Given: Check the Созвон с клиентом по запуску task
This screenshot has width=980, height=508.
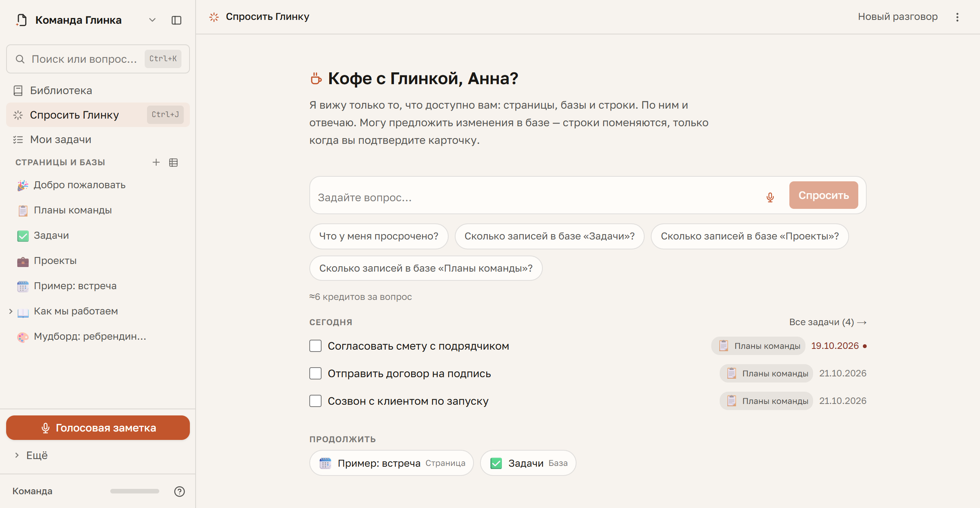Looking at the screenshot, I should 315,401.
